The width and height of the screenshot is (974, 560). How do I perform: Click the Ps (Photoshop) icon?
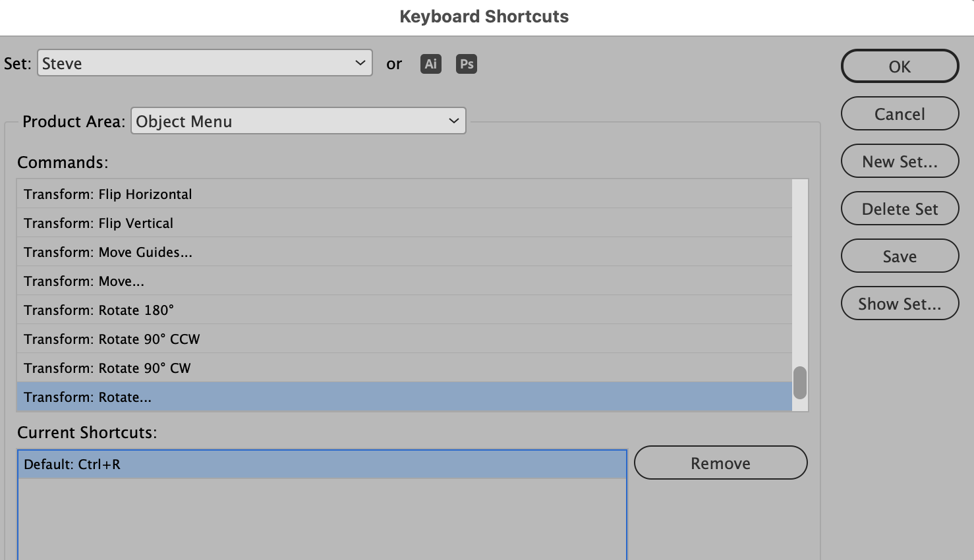click(466, 63)
